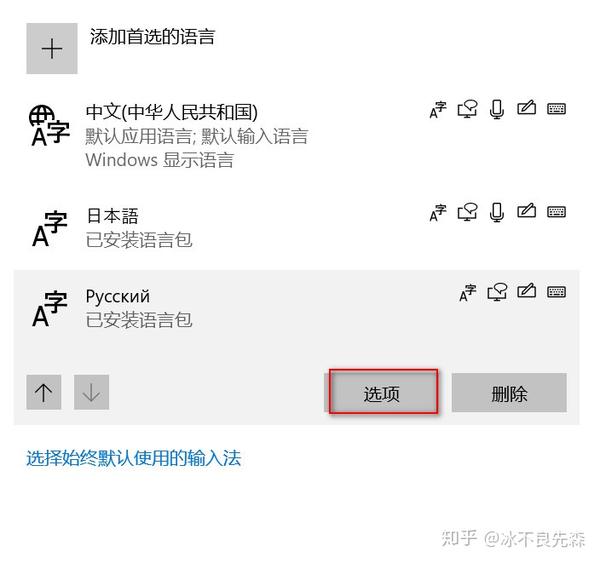The width and height of the screenshot is (600, 563).
Task: Click handwriting icon in Chinese row
Action: pyautogui.click(x=527, y=108)
